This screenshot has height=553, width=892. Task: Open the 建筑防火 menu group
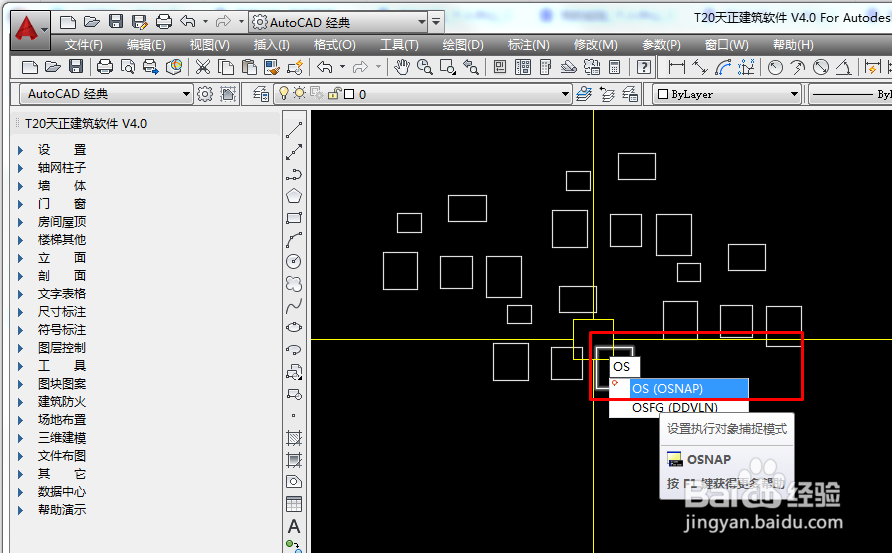click(61, 402)
